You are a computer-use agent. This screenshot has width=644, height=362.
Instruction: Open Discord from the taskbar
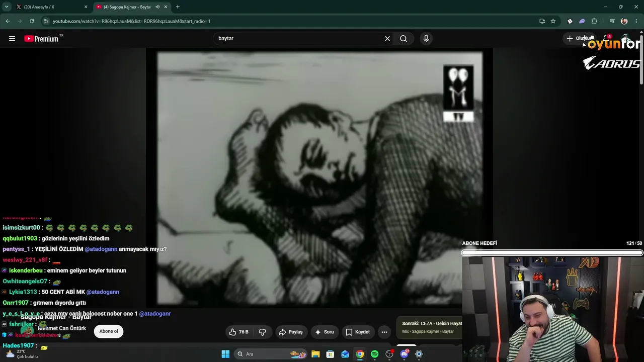[x=405, y=354]
